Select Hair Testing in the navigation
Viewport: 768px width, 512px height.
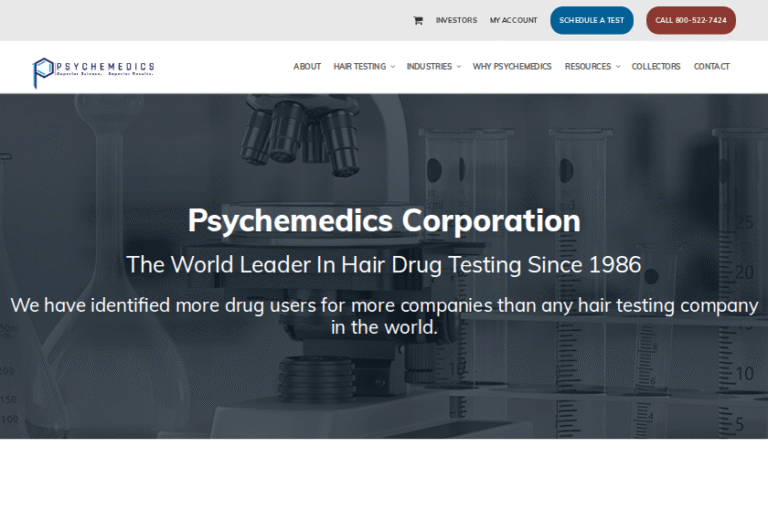point(359,67)
